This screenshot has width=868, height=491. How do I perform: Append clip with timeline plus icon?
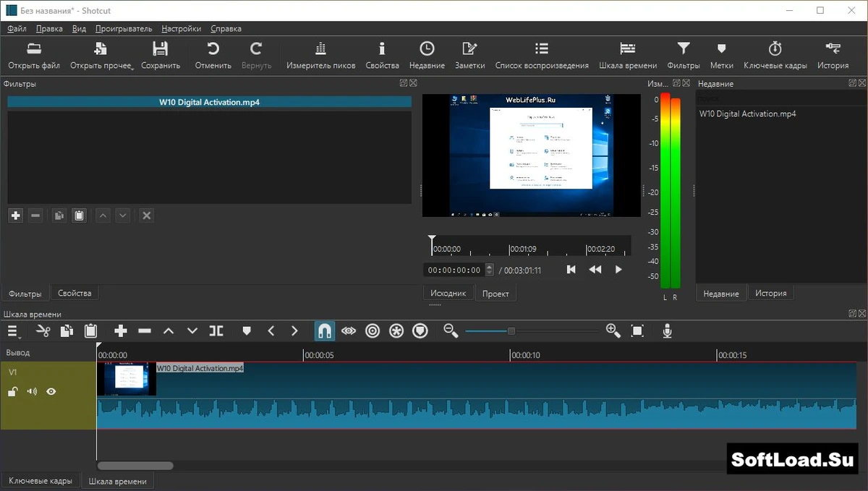pyautogui.click(x=121, y=331)
